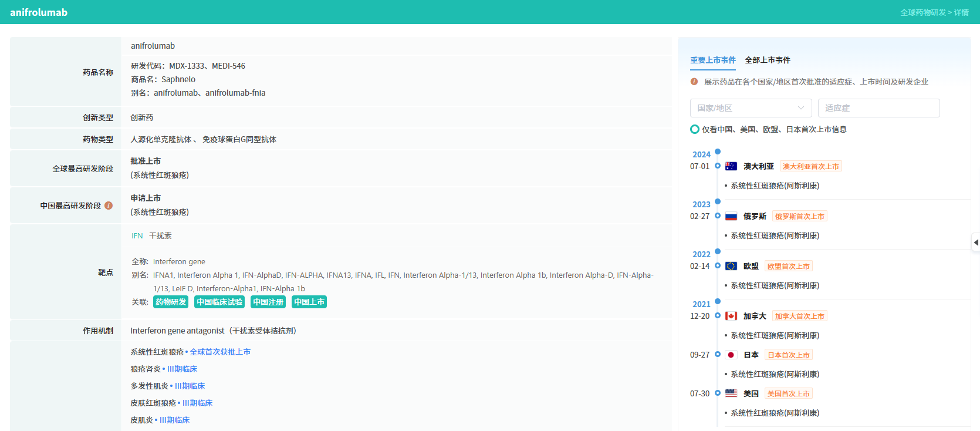Click the 批准上市 global phase text
Screen dimensions: 980x431
point(146,161)
